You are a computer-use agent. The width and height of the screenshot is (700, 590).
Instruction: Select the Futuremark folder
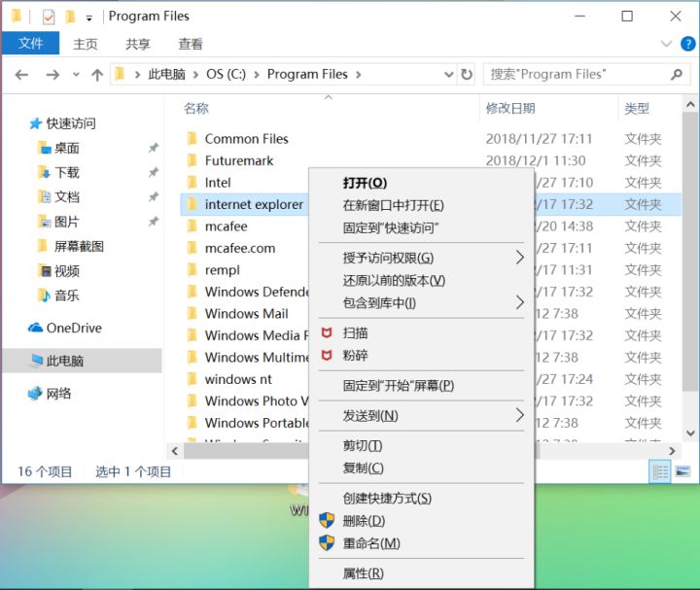[x=239, y=160]
